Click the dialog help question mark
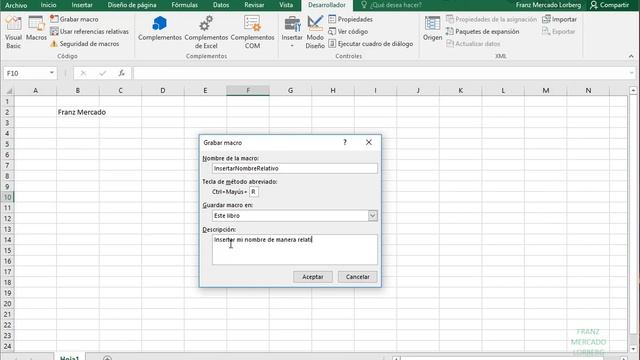 (x=345, y=142)
